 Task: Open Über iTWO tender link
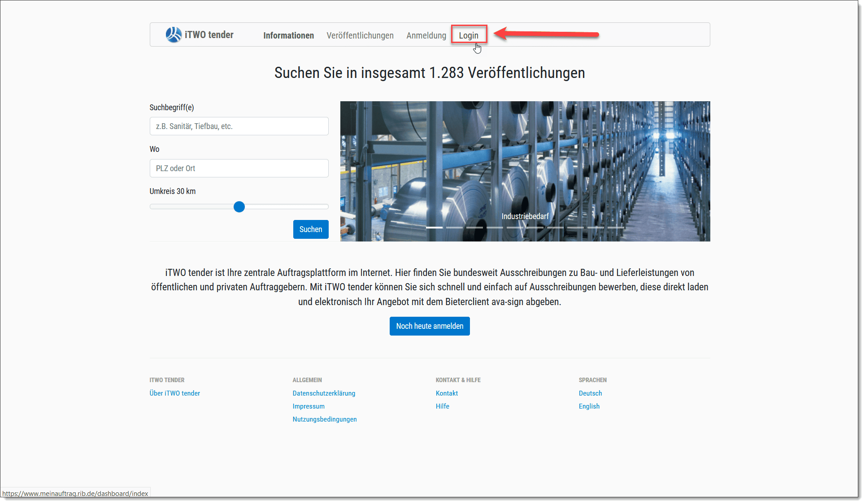[x=175, y=393]
